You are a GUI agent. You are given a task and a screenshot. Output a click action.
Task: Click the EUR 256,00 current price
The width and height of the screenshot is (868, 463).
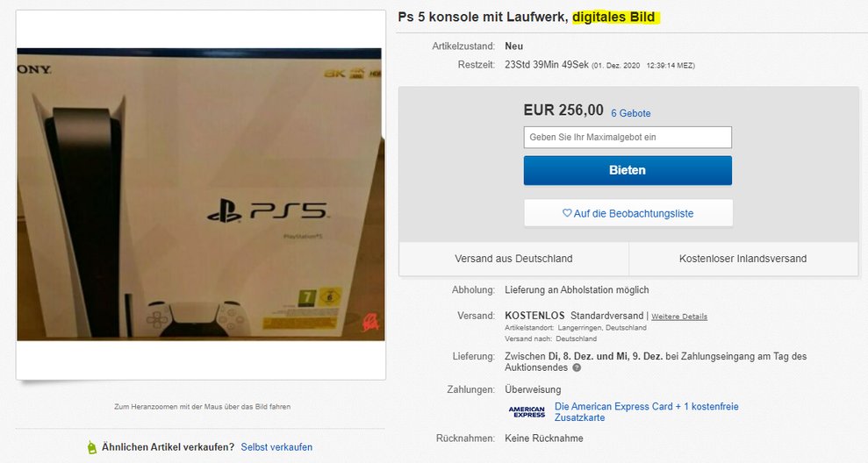[563, 110]
